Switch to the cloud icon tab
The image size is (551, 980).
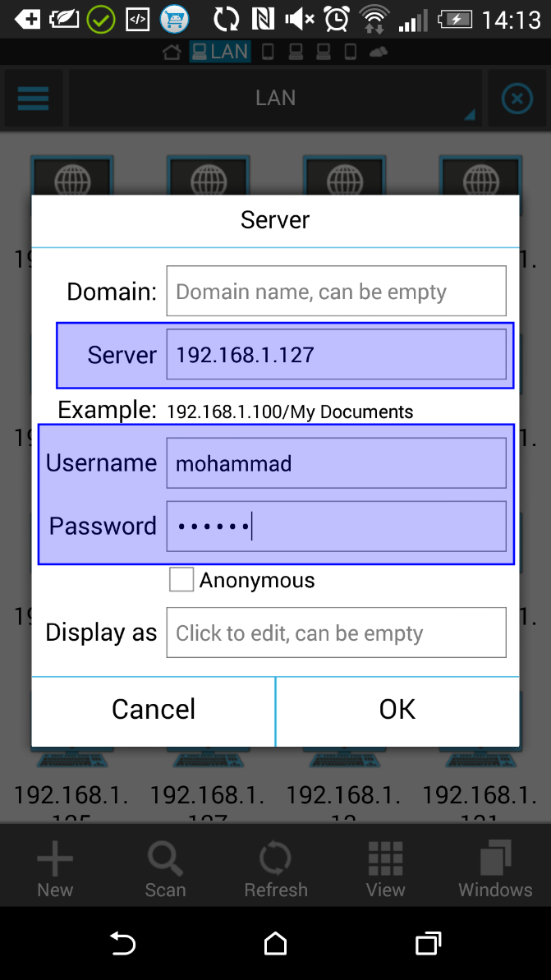(x=379, y=53)
